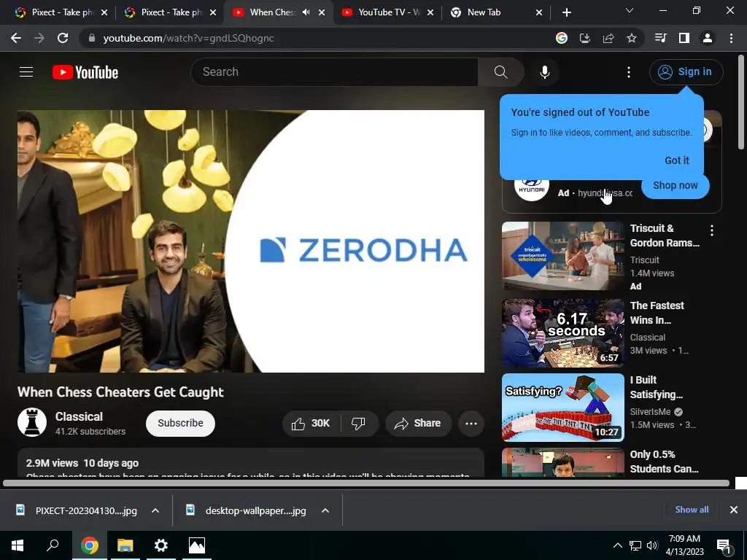Open the tab search dropdown chevron
Viewport: 747px width, 560px height.
[630, 10]
